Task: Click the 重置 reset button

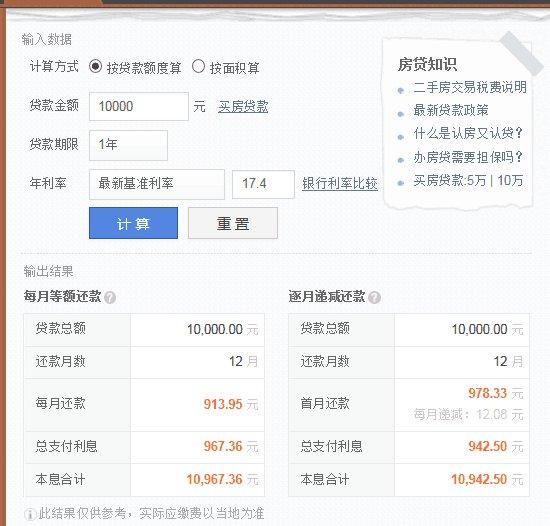Action: tap(233, 223)
